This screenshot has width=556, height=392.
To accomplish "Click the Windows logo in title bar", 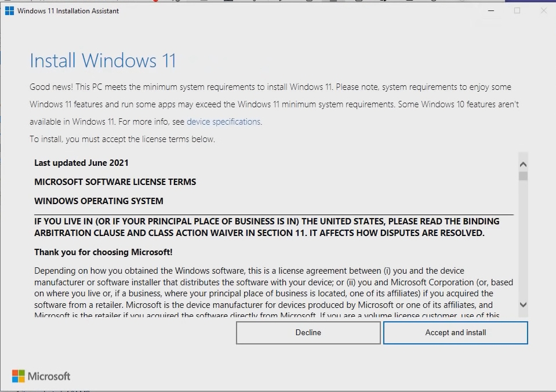I will (9, 11).
